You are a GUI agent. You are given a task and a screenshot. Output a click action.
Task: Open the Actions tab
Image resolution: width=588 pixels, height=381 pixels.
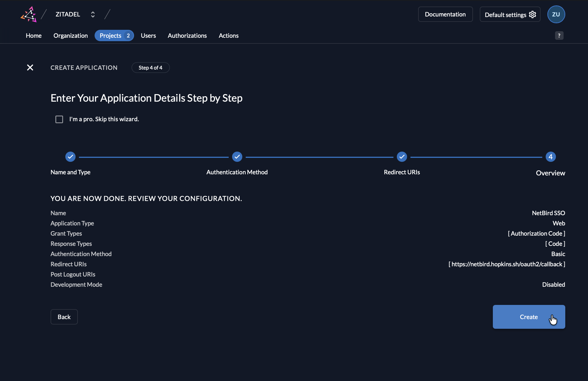[x=228, y=35]
